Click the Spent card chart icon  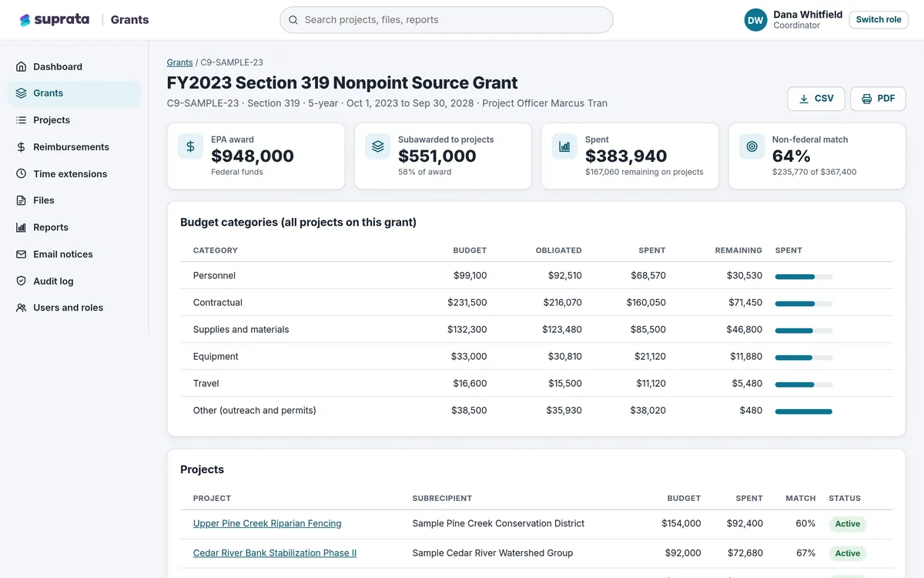[x=564, y=146]
